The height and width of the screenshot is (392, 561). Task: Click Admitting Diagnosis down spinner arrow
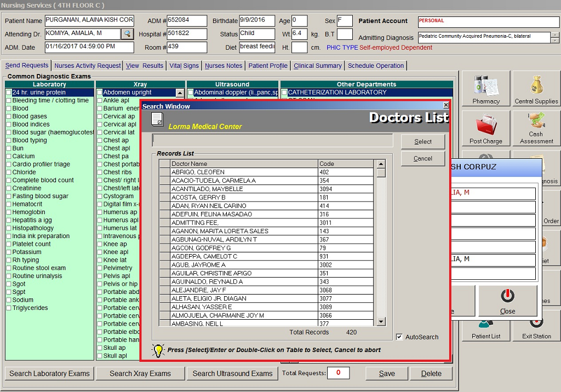pyautogui.click(x=556, y=41)
